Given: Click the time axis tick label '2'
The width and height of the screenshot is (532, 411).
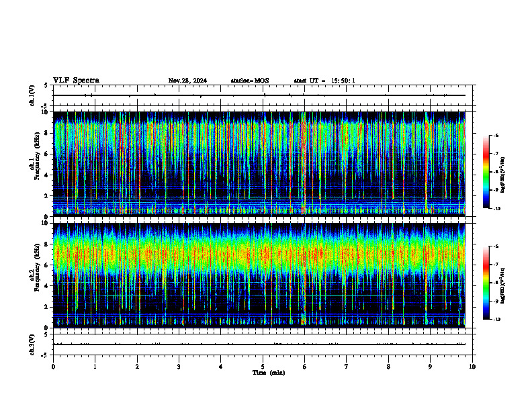Looking at the screenshot, I should pos(137,367).
